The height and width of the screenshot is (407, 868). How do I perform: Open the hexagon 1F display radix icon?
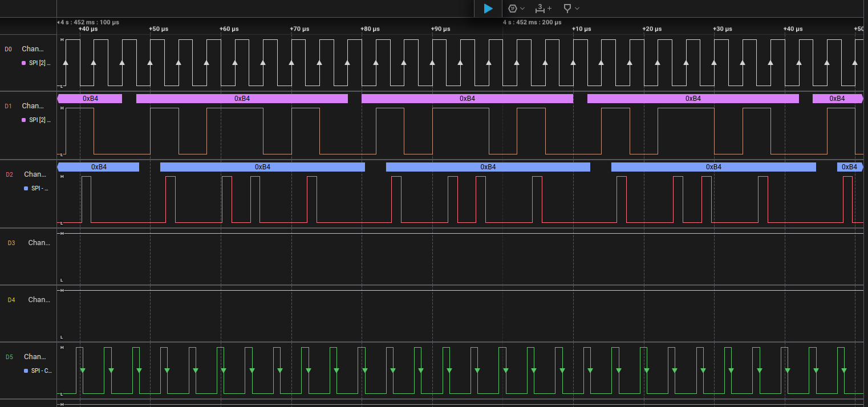(512, 9)
